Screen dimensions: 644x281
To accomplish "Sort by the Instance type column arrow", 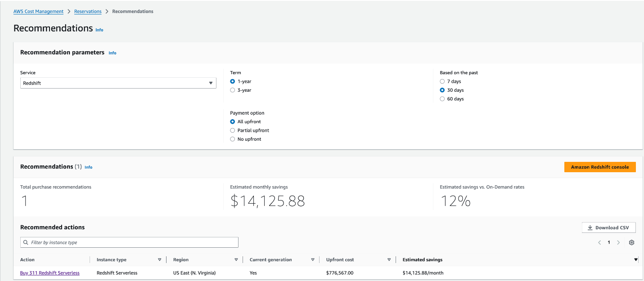I will pos(159,259).
